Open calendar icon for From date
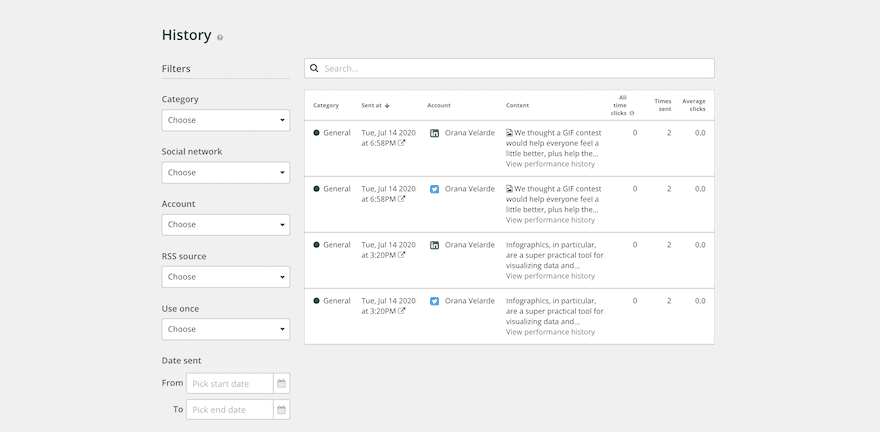The width and height of the screenshot is (880, 432). click(x=281, y=383)
